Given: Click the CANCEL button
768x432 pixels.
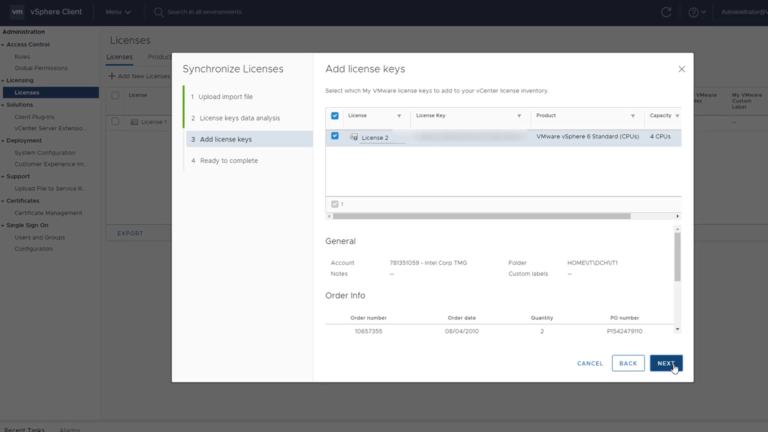Looking at the screenshot, I should 590,363.
